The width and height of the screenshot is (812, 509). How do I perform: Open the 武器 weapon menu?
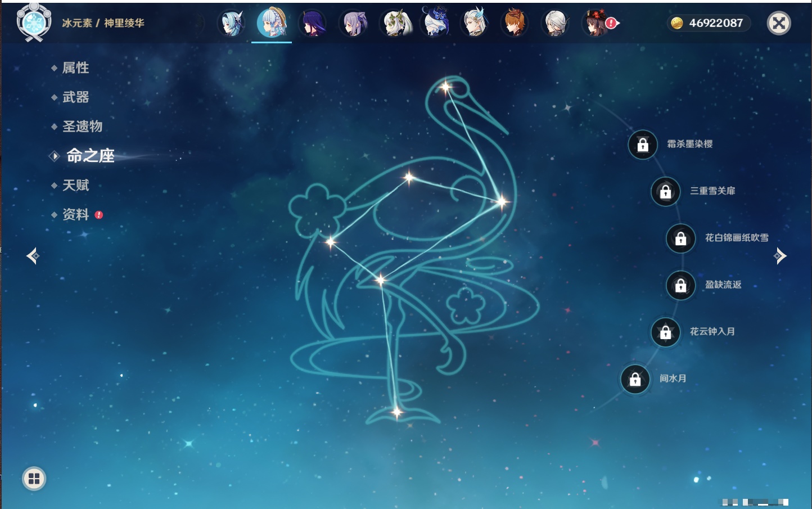(x=75, y=97)
